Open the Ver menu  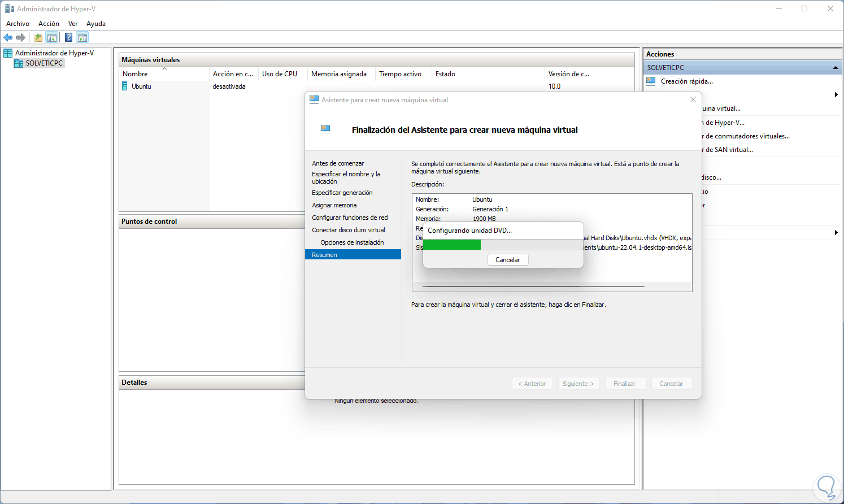click(73, 24)
